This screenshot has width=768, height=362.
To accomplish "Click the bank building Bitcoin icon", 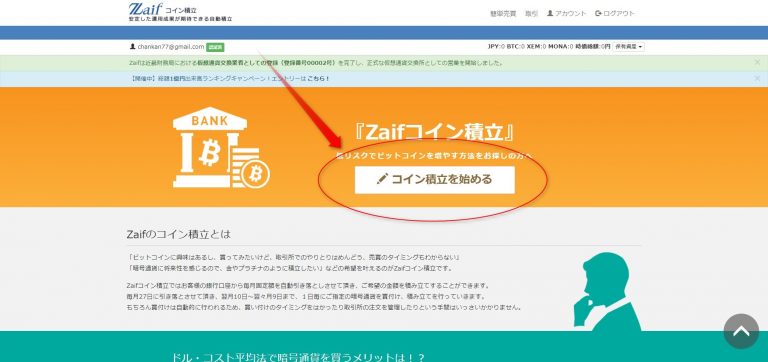I will (209, 147).
